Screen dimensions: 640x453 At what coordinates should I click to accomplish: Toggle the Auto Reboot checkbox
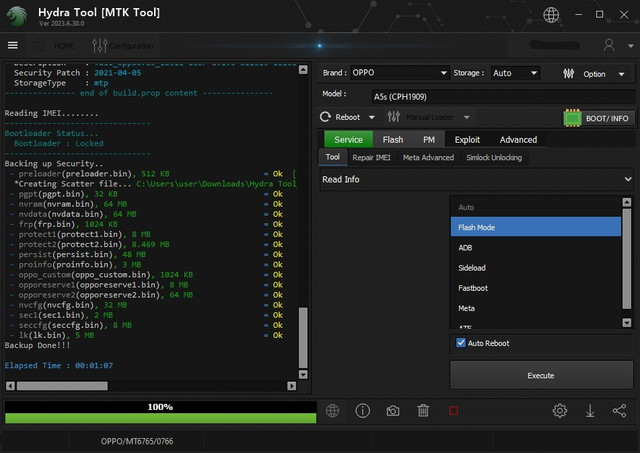click(461, 343)
